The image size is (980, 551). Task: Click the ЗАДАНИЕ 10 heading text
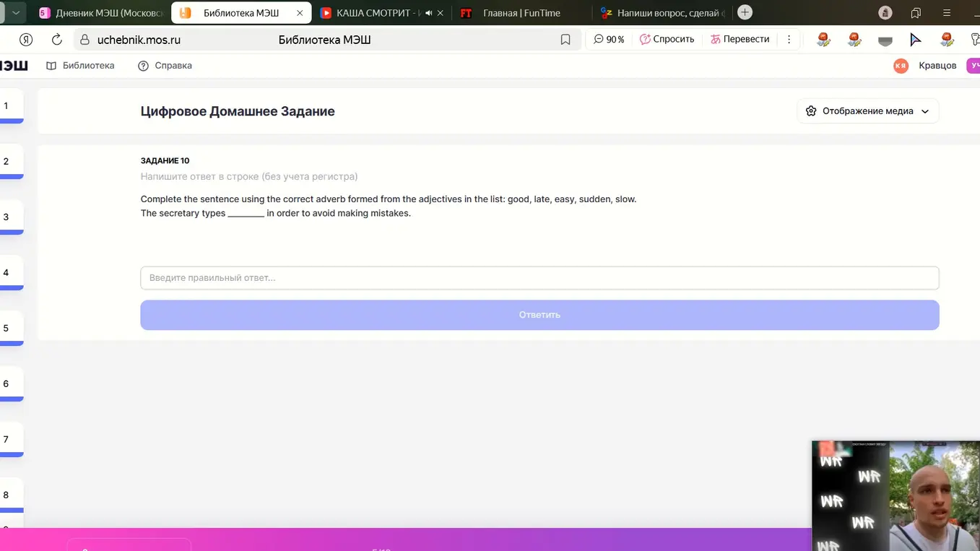165,161
